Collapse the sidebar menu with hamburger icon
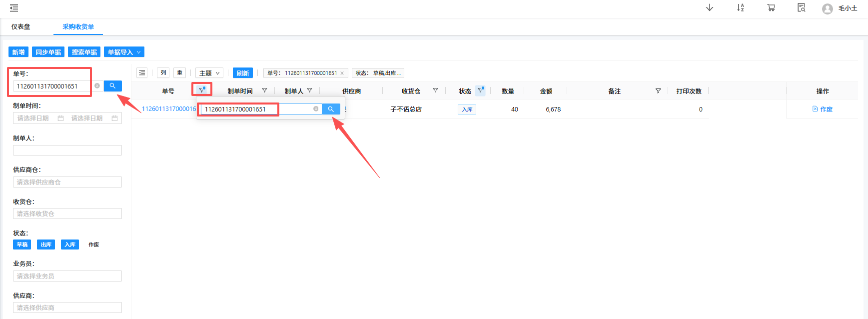The image size is (868, 319). coord(14,8)
